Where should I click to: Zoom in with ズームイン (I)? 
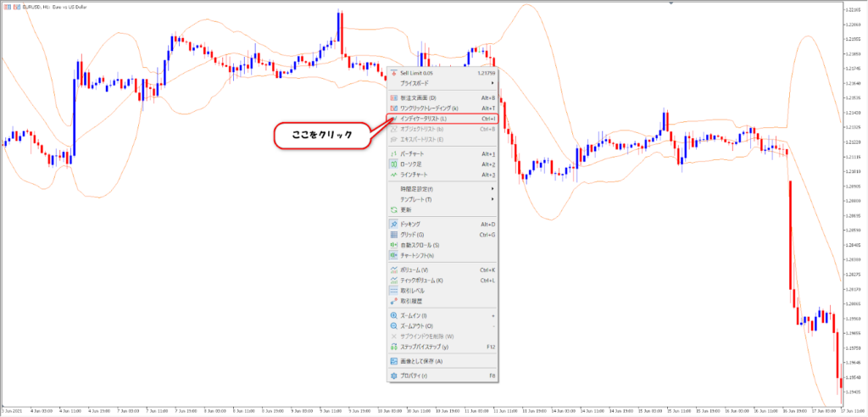pos(442,315)
